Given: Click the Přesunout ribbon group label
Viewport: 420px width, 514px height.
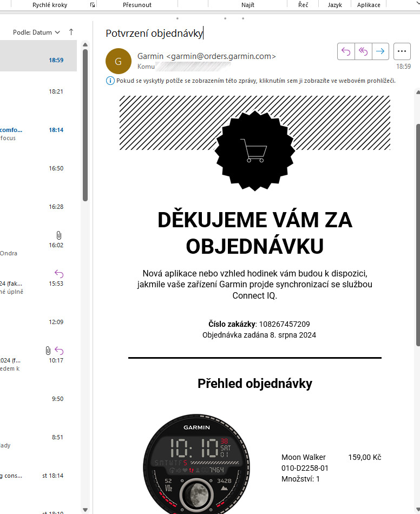Looking at the screenshot, I should coord(137,5).
